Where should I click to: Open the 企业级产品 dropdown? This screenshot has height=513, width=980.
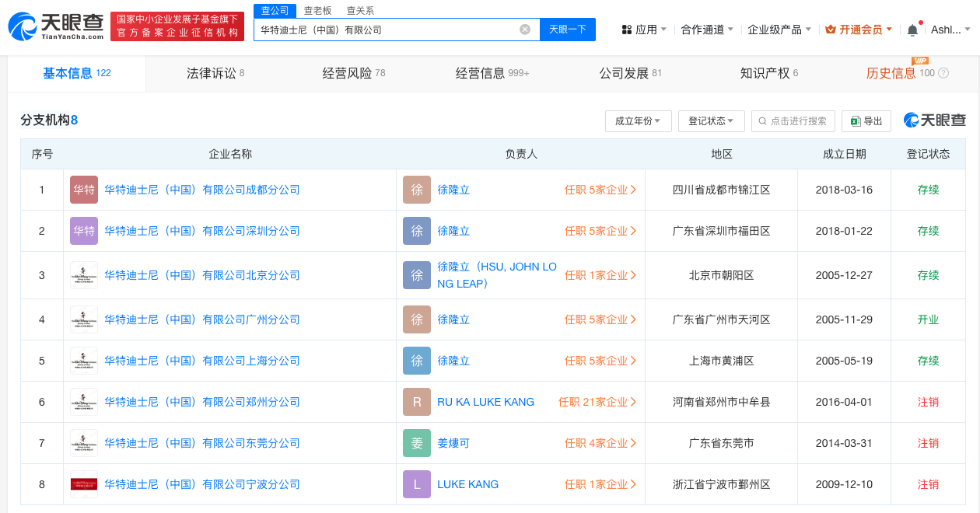click(x=779, y=30)
